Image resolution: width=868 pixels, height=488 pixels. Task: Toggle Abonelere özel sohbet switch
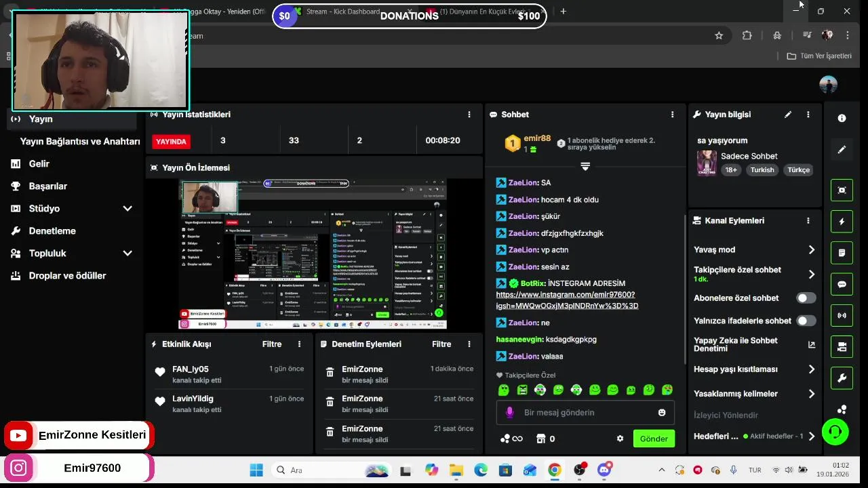click(806, 298)
